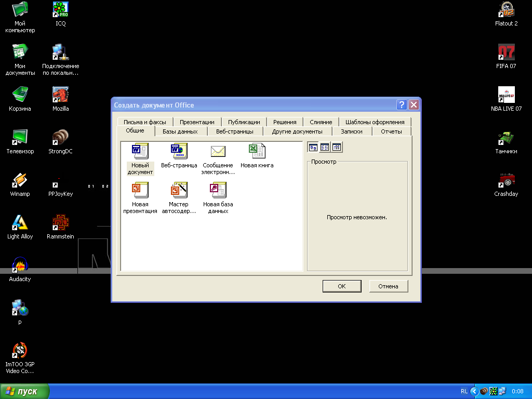Click the Отмена button
The height and width of the screenshot is (399, 532).
(388, 286)
